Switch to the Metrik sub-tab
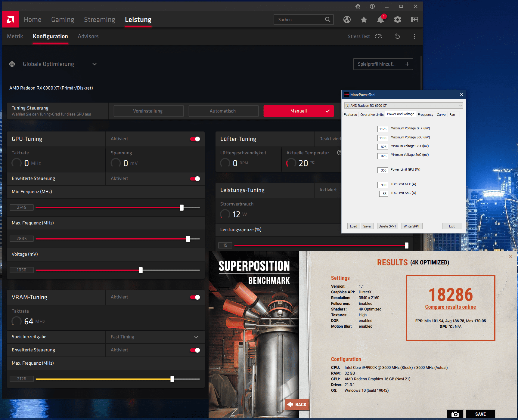 (15, 36)
